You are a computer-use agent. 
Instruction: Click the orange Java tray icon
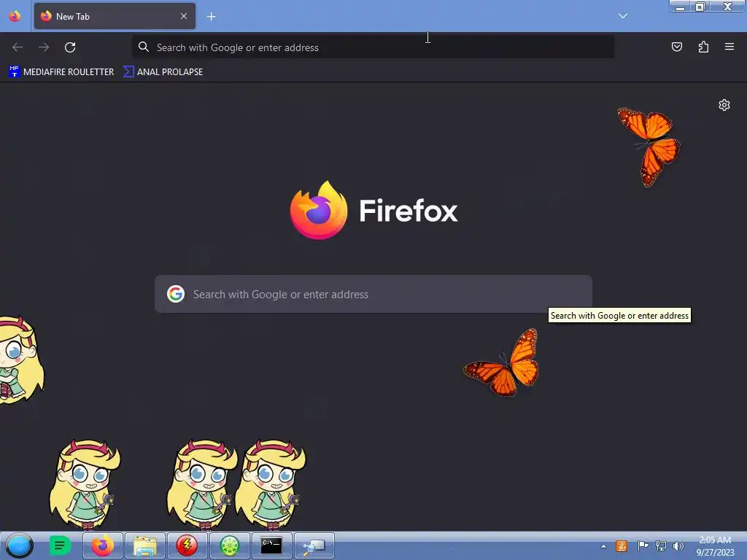tap(622, 545)
